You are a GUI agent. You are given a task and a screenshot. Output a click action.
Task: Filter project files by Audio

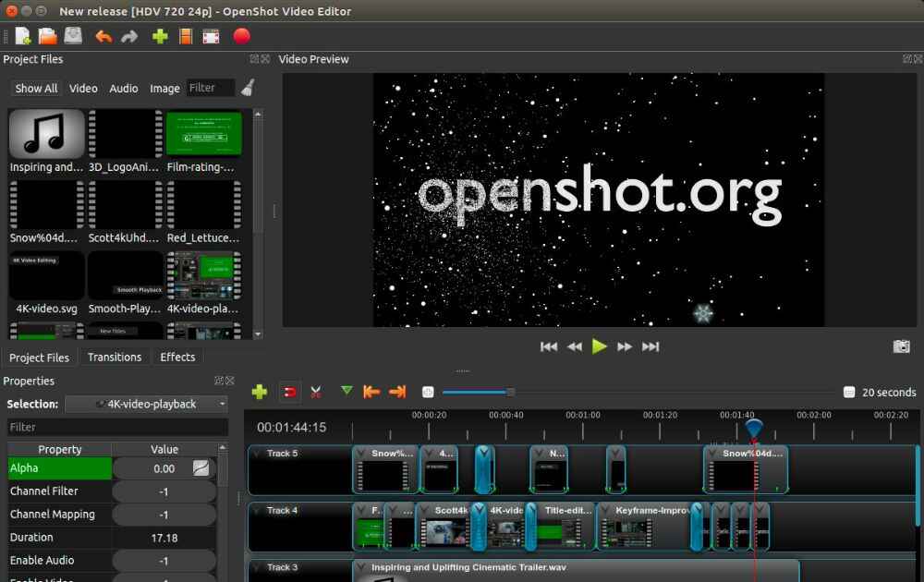pos(123,89)
